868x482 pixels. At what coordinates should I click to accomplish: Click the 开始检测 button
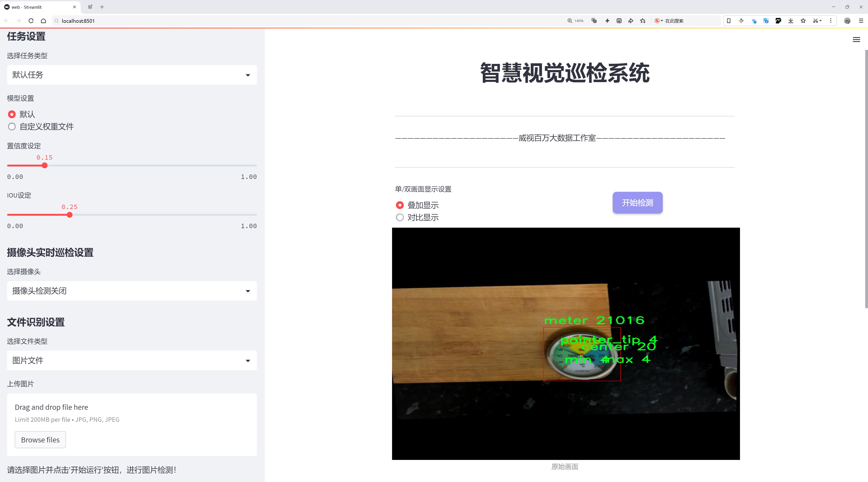[x=637, y=203]
